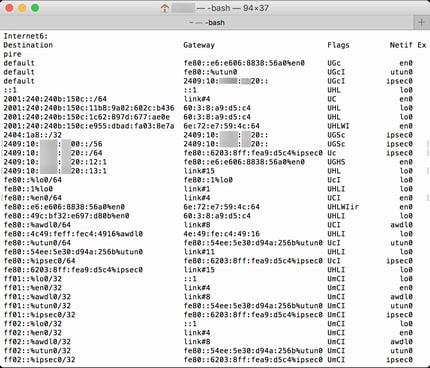Click destination ending in "602c:b436"
The image size is (430, 368).
(x=89, y=108)
